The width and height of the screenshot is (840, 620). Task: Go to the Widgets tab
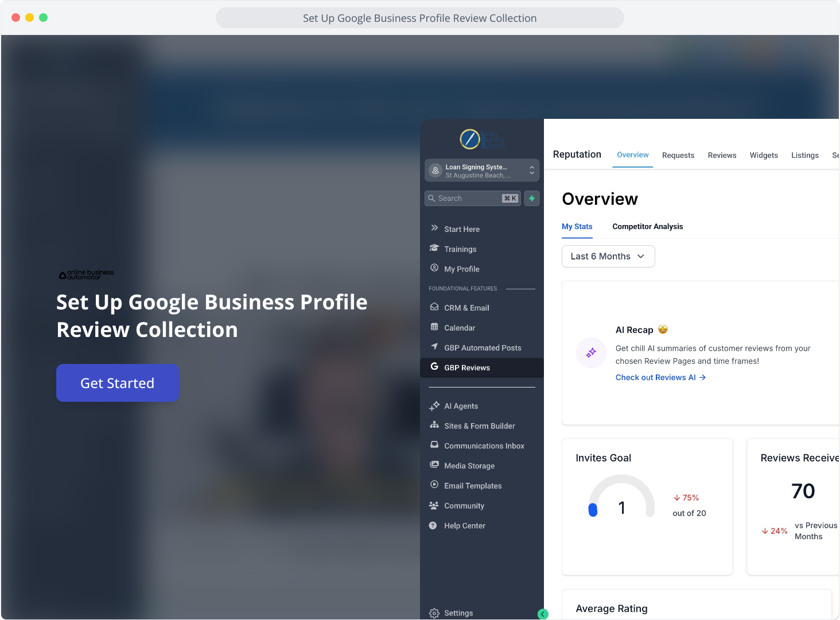tap(764, 156)
